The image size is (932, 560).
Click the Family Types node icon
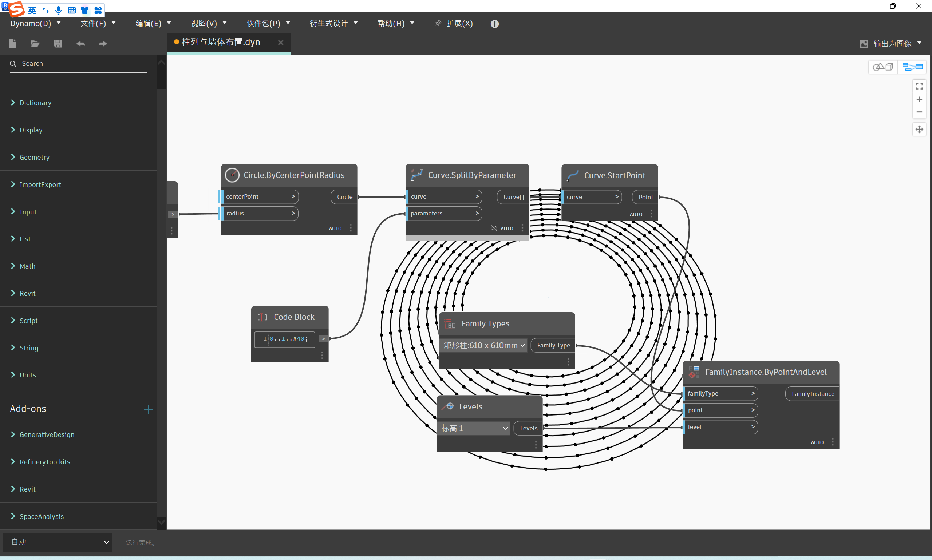(x=450, y=324)
